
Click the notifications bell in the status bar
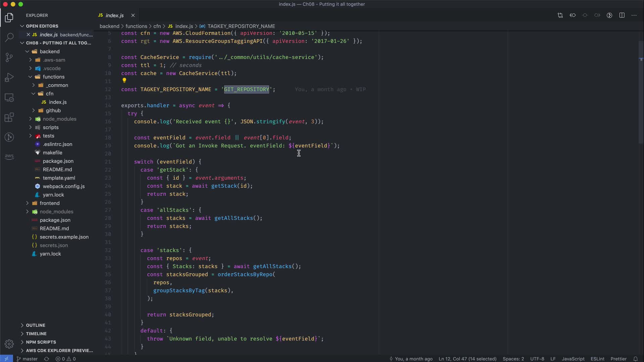coord(635,359)
